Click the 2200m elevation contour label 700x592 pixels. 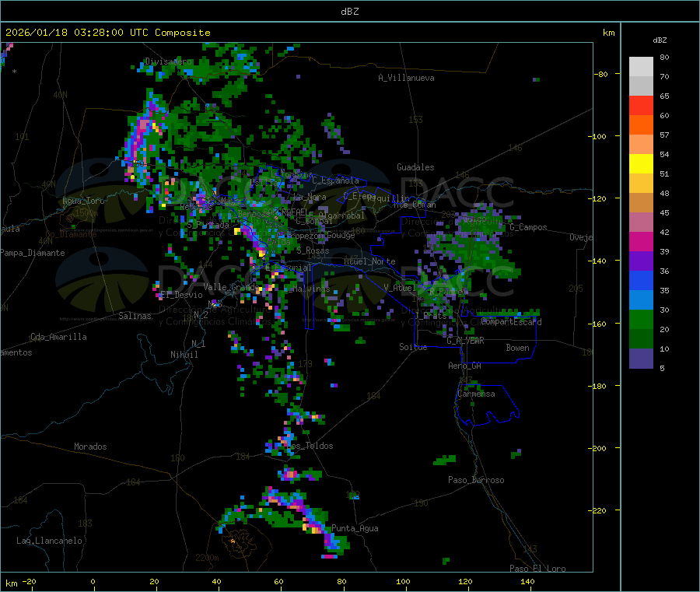click(x=207, y=558)
